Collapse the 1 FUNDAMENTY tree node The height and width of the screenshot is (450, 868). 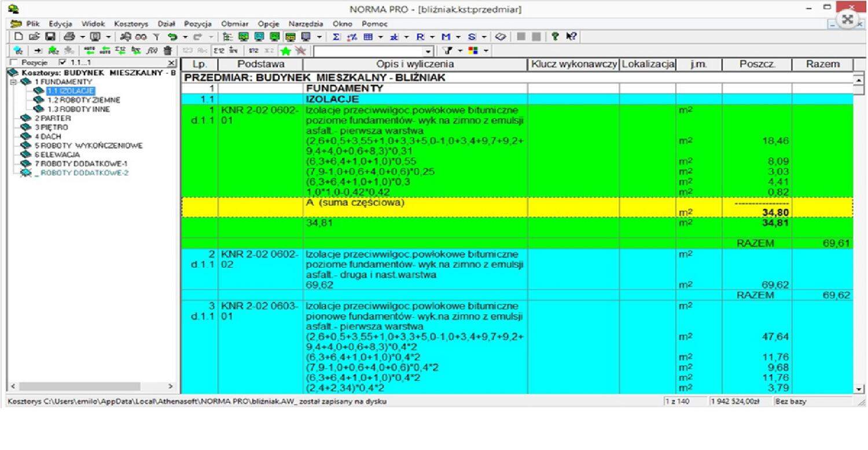pos(13,82)
